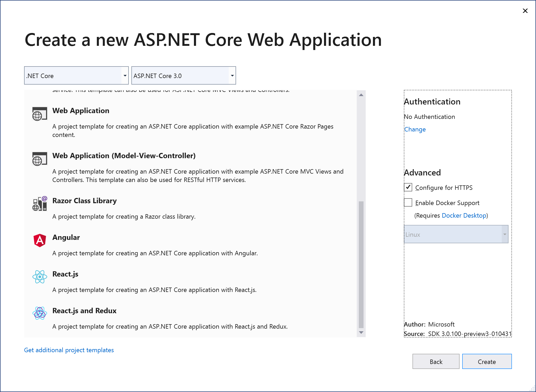Click the Web Application (Model-View-Controller) globe icon

[40, 159]
